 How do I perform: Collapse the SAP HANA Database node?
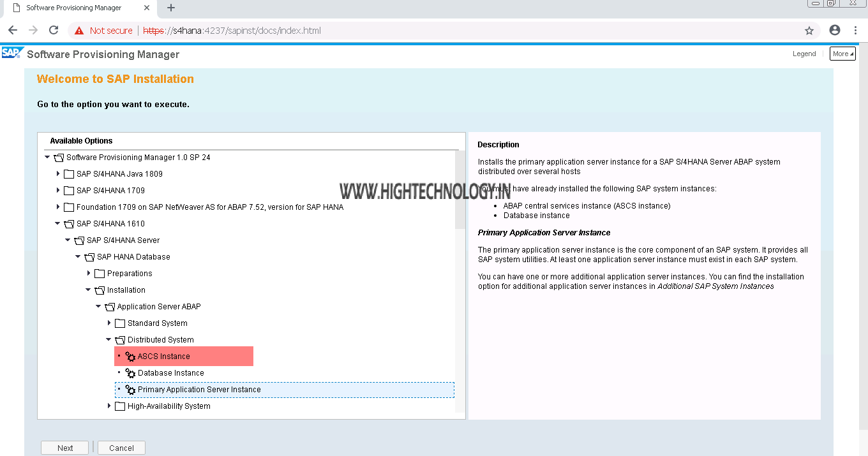78,257
